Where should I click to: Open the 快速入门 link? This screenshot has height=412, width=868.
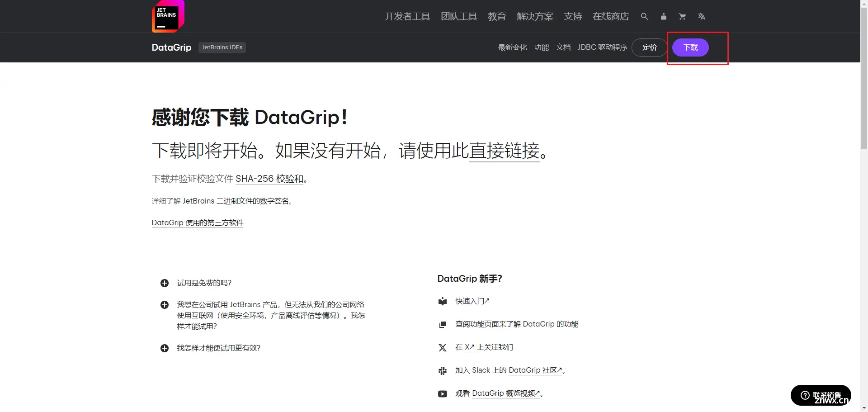(x=472, y=301)
